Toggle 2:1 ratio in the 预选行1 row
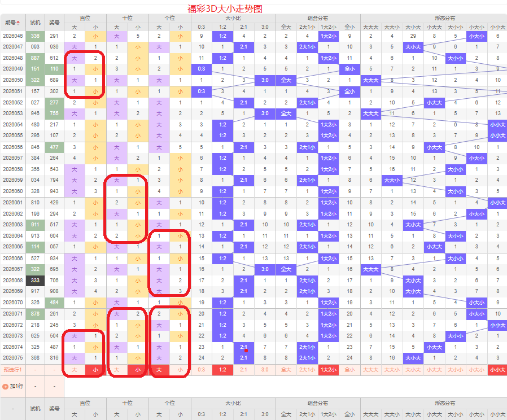The height and width of the screenshot is (420, 507). (244, 370)
